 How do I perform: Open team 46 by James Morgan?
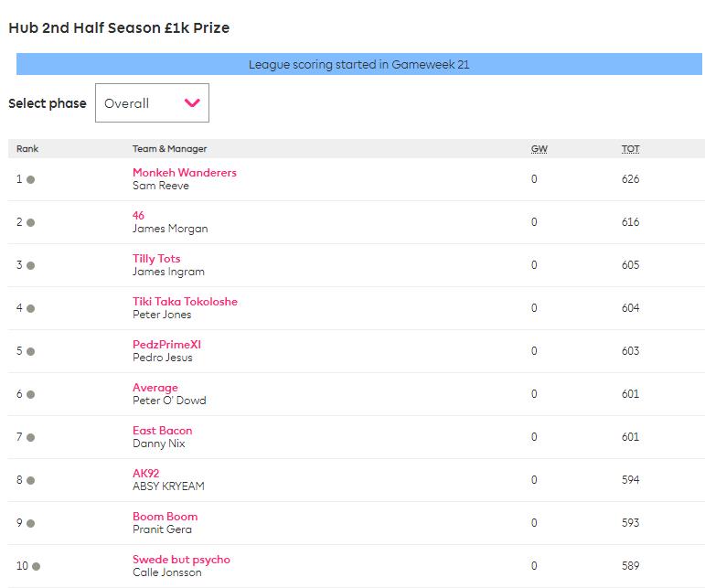pos(138,215)
